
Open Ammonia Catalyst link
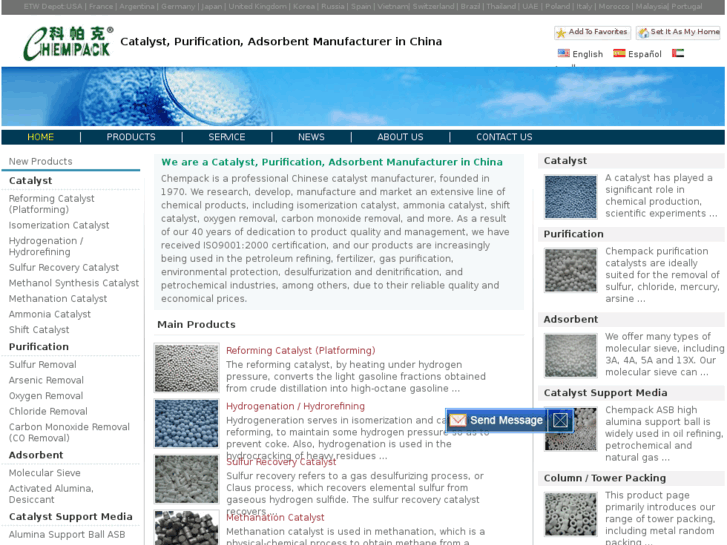coord(50,314)
